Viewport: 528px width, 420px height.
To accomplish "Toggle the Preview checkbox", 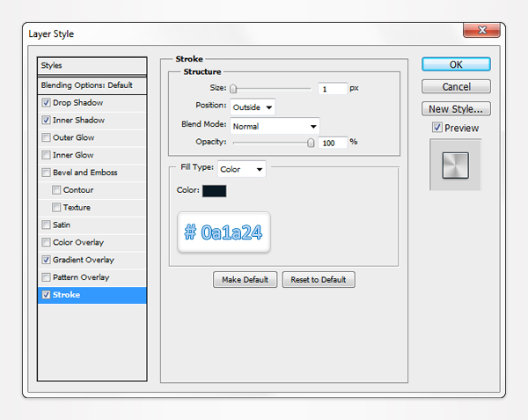I will (x=437, y=128).
